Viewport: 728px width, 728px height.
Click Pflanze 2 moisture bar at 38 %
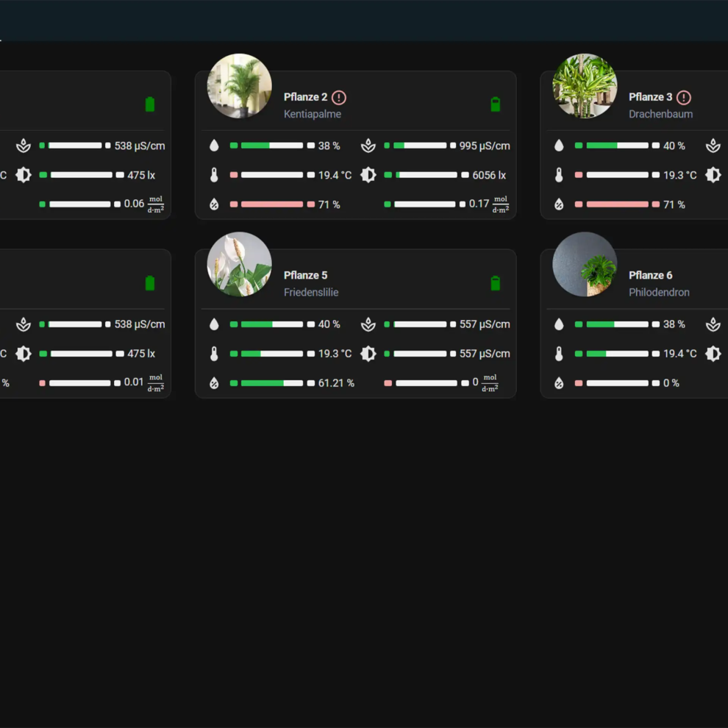click(272, 146)
